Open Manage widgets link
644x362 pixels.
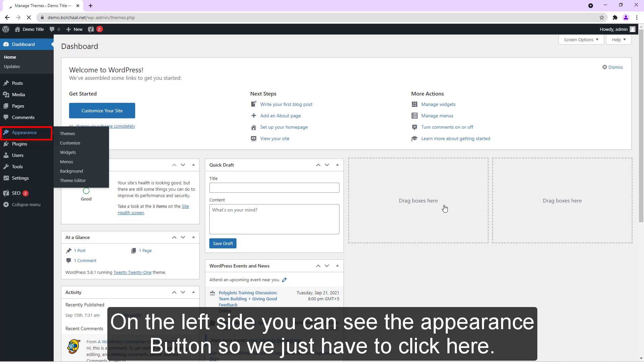438,104
